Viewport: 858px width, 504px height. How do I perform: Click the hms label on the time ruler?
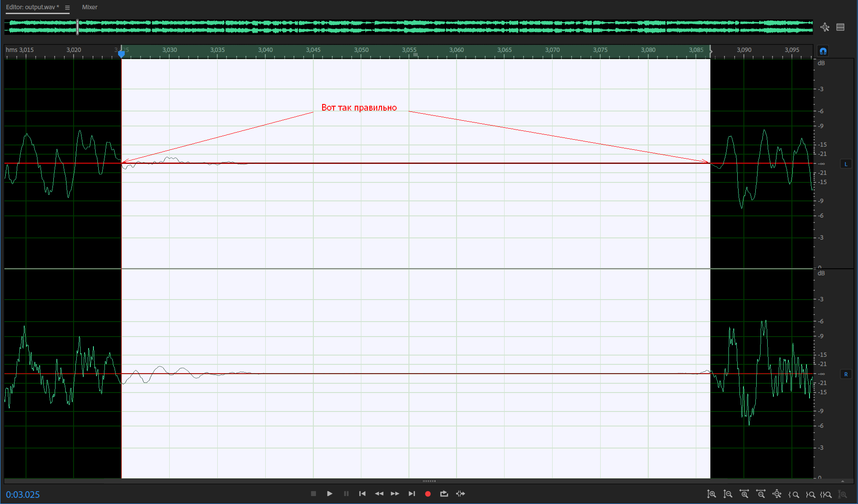click(x=11, y=50)
